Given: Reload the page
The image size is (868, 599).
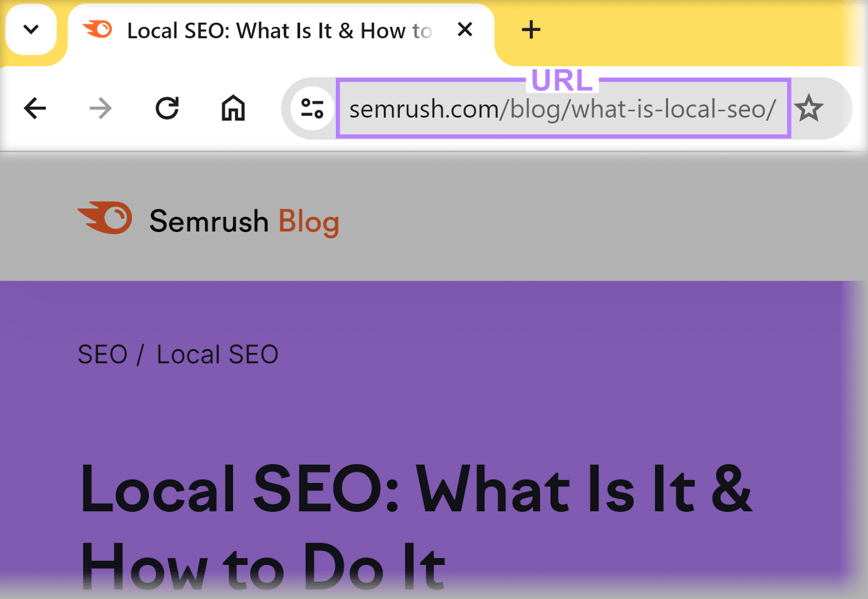Looking at the screenshot, I should (167, 108).
